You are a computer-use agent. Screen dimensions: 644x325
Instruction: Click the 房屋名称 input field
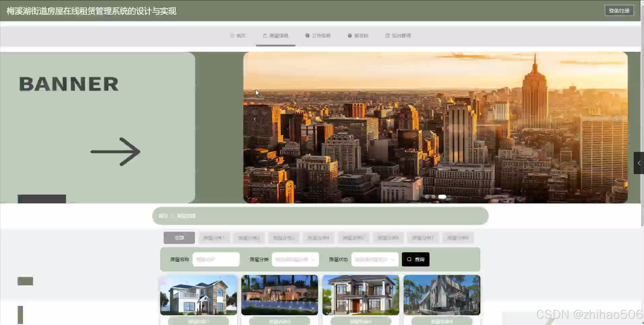point(216,259)
